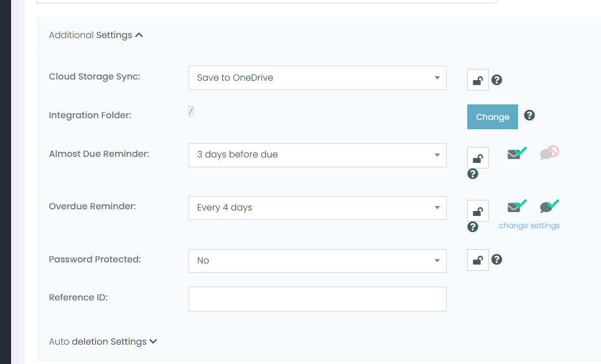Click the help icon under Almost Due Reminder lock
The height and width of the screenshot is (364, 601).
(x=473, y=174)
